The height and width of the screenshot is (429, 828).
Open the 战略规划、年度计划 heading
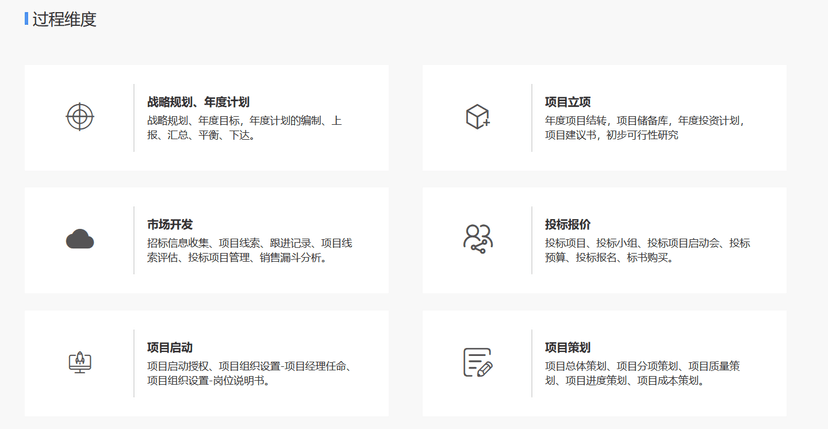click(x=198, y=102)
